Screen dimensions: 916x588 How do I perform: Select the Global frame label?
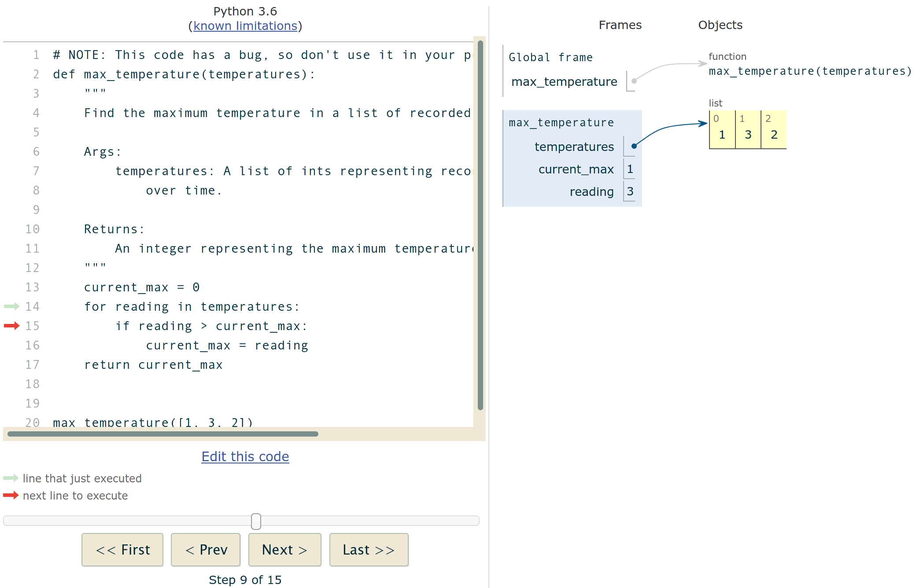(551, 57)
